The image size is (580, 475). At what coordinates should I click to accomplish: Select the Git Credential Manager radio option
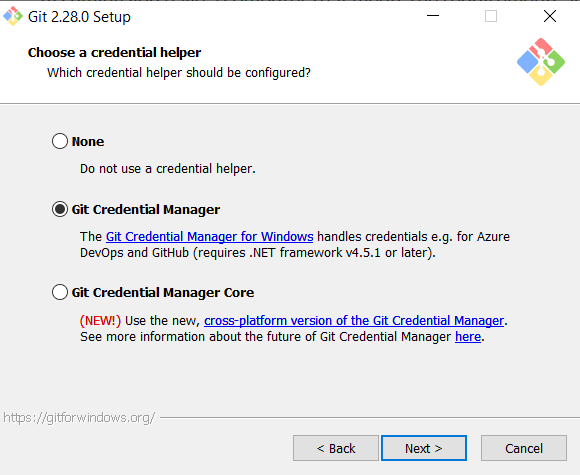[x=60, y=209]
